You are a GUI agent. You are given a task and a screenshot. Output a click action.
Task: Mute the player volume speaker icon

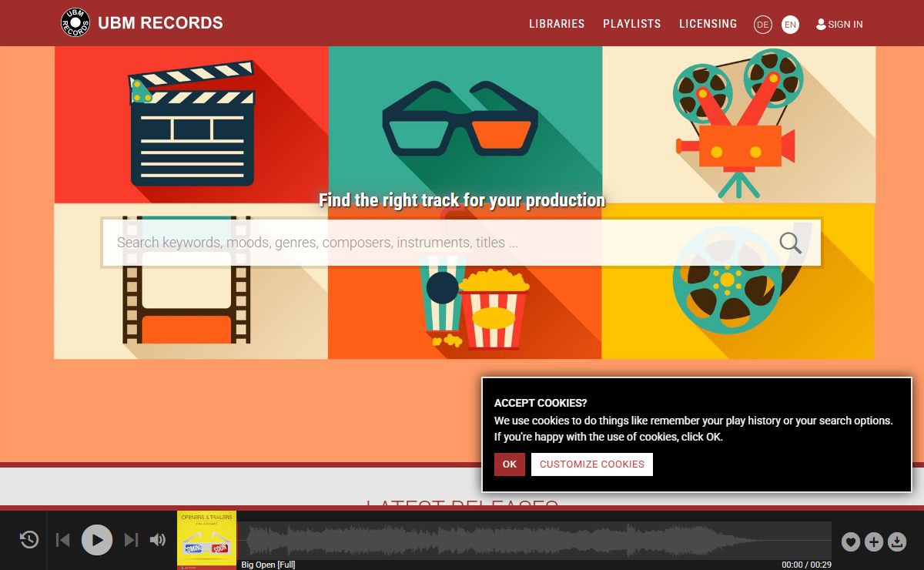[x=158, y=540]
